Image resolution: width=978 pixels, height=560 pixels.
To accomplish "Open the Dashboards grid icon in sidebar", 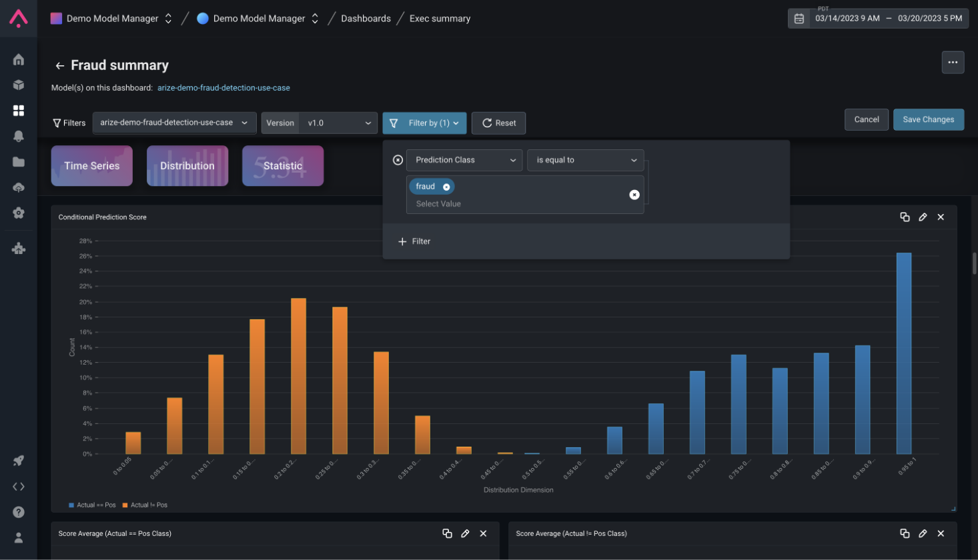I will point(19,111).
